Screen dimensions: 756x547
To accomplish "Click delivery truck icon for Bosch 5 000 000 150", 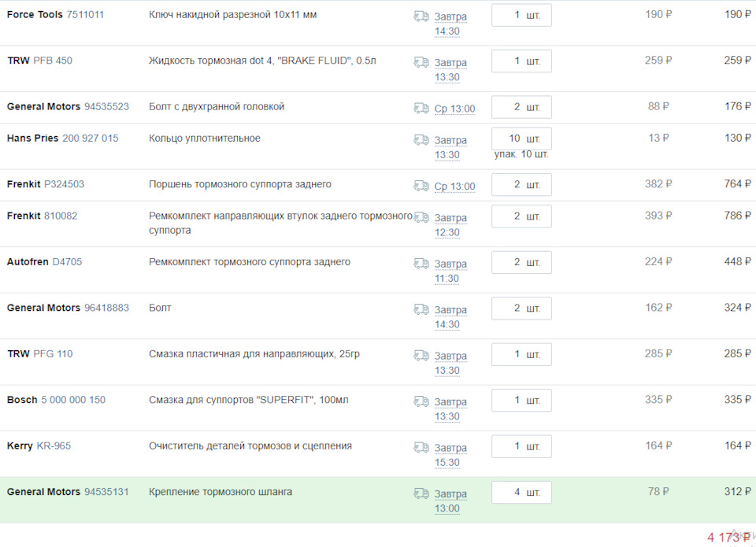I will [x=421, y=401].
